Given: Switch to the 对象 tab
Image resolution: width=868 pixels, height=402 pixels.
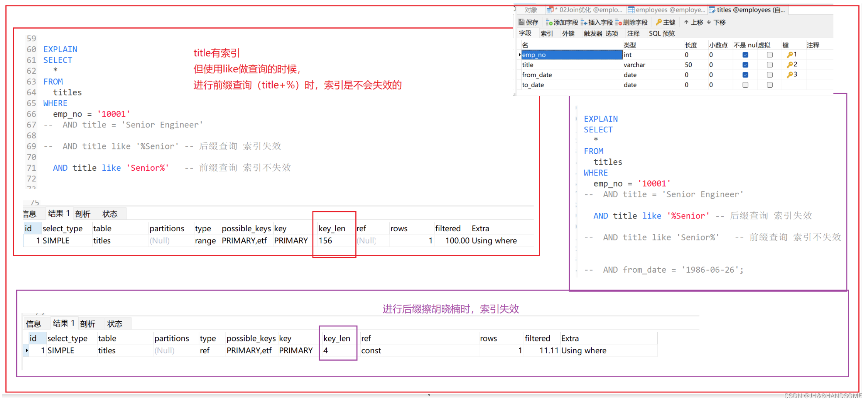Looking at the screenshot, I should pos(531,10).
